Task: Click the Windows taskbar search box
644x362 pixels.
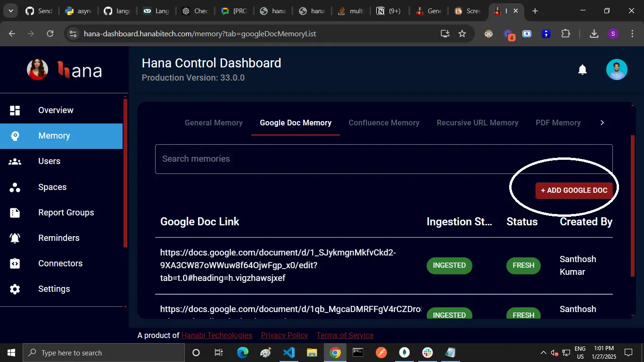Action: (104, 353)
